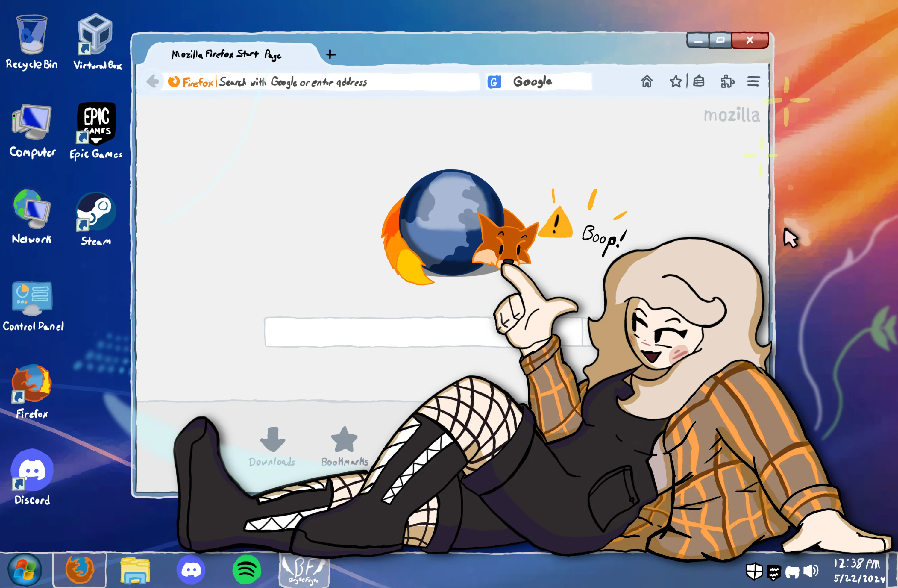Maximize the Firefox window
Image resolution: width=898 pixels, height=588 pixels.
720,40
